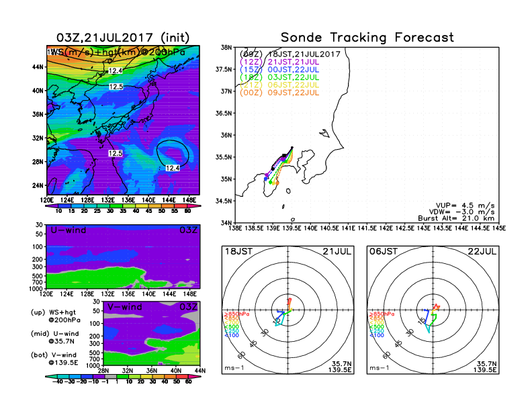Click the 'V-wind' panel label

coord(125,307)
